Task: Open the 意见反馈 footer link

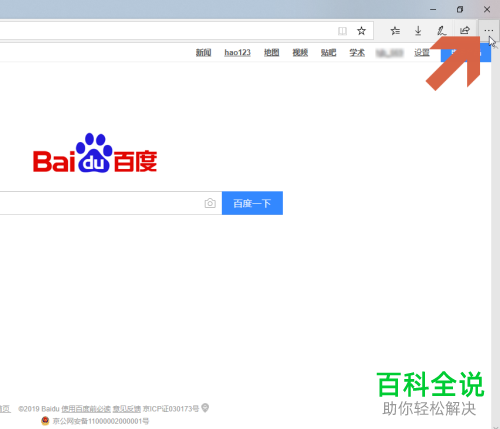Action: (x=127, y=409)
